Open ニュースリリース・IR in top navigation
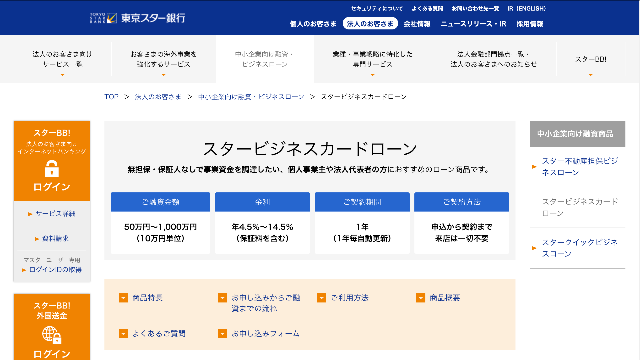 click(x=473, y=24)
